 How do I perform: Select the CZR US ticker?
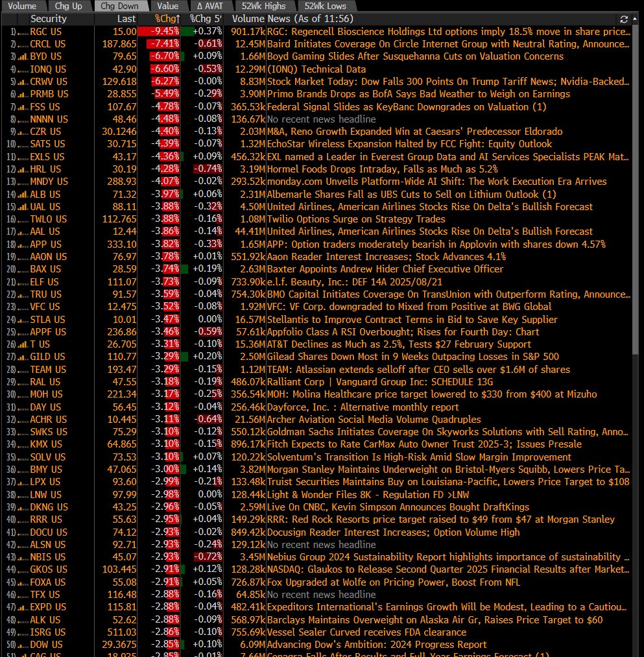point(45,132)
